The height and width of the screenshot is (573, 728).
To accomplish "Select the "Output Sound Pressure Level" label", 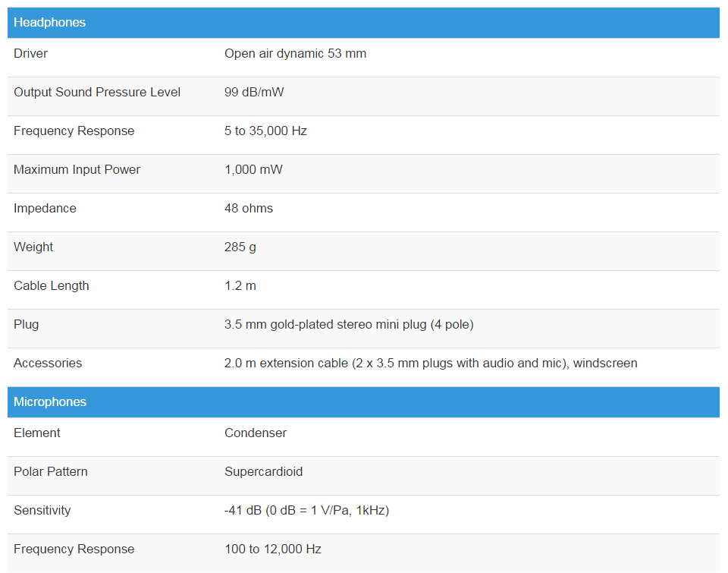I will click(97, 92).
